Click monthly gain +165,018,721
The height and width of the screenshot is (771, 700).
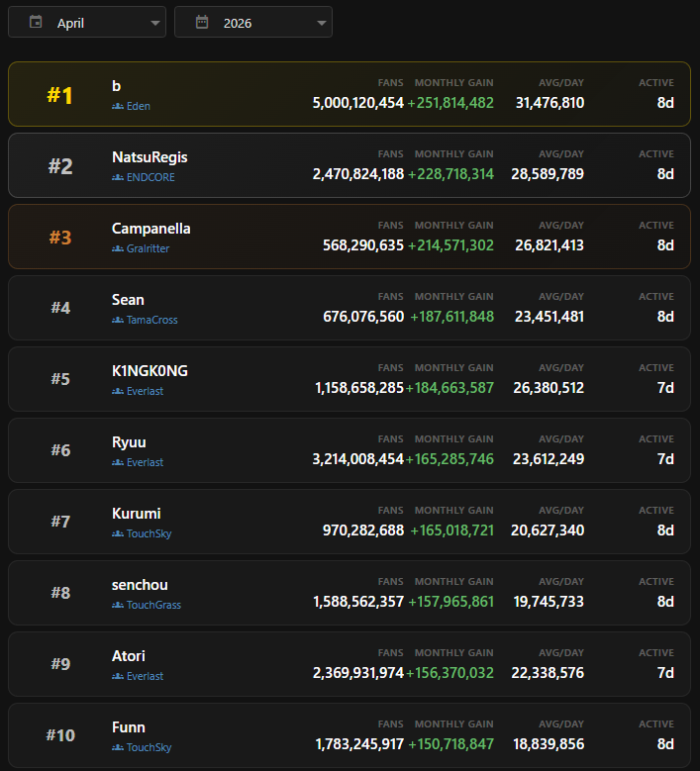452,530
